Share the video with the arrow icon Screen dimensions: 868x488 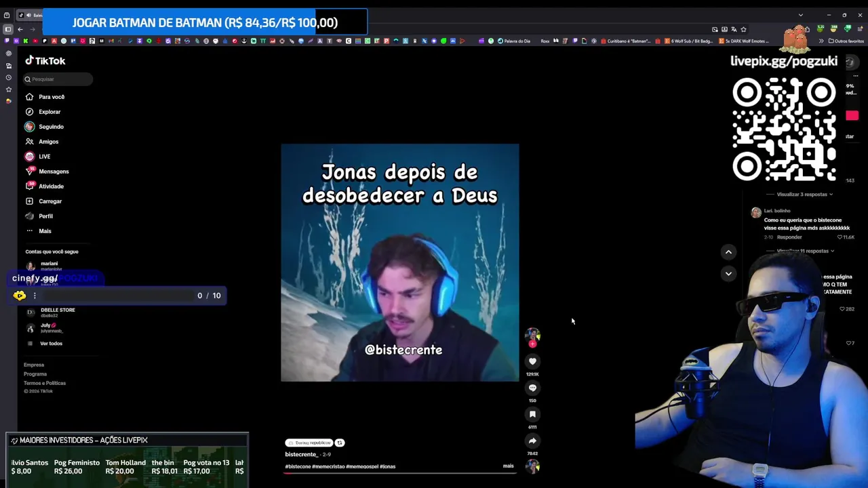coord(532,441)
